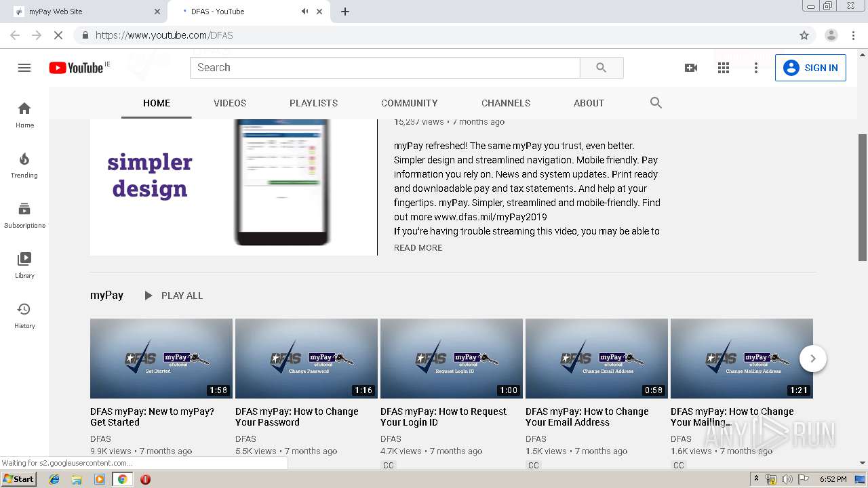The image size is (868, 488).
Task: Open the Windows Start menu
Action: tap(18, 479)
